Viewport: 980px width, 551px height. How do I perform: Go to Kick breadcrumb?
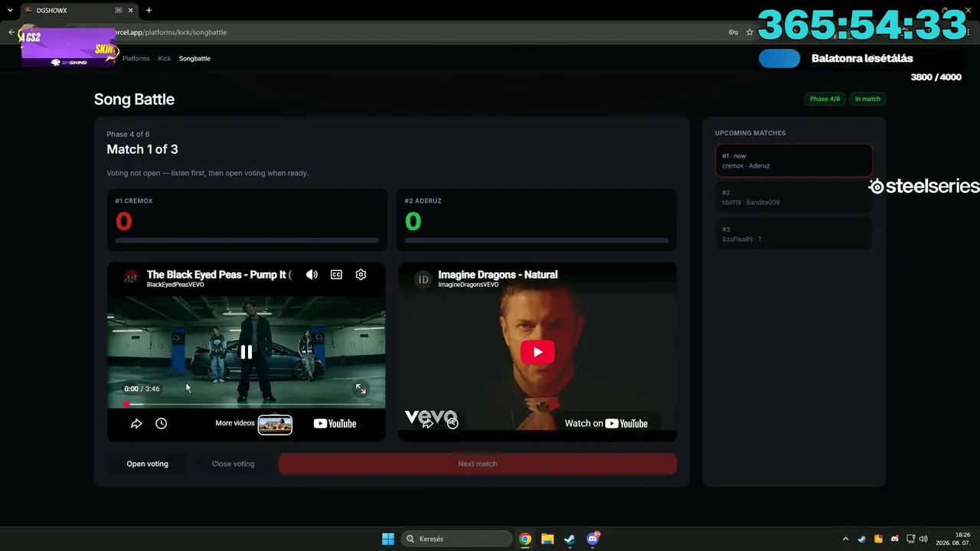[x=165, y=58]
